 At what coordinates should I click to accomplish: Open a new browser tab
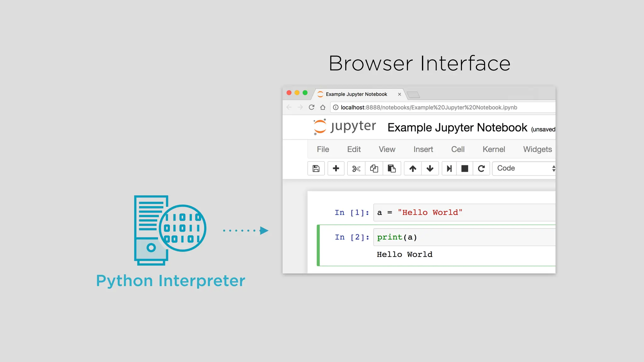tap(413, 95)
